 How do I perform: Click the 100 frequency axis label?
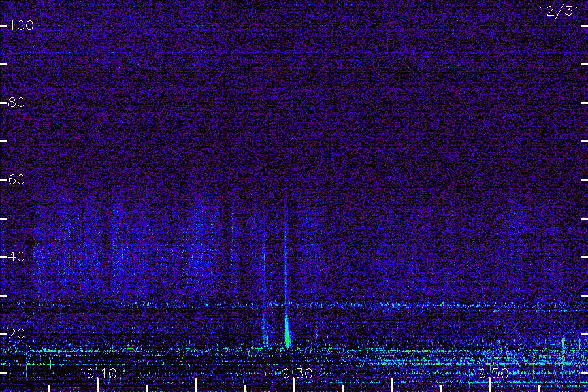click(21, 25)
